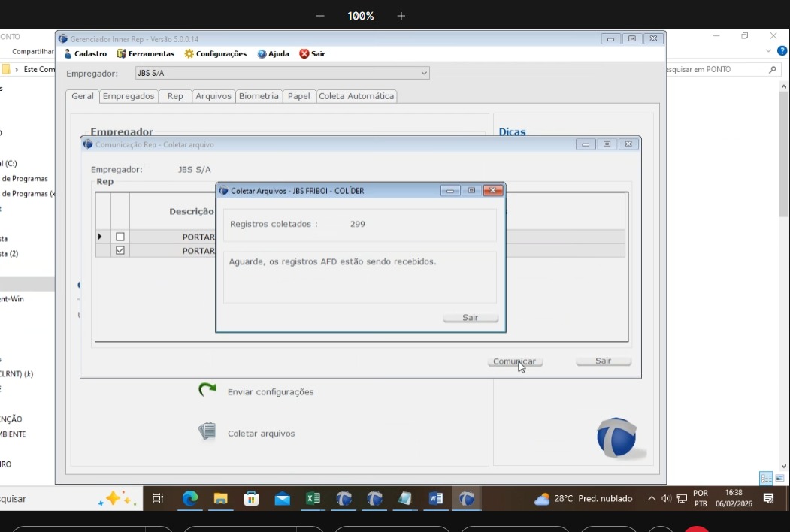Expand the Empregador dropdown list

(424, 73)
